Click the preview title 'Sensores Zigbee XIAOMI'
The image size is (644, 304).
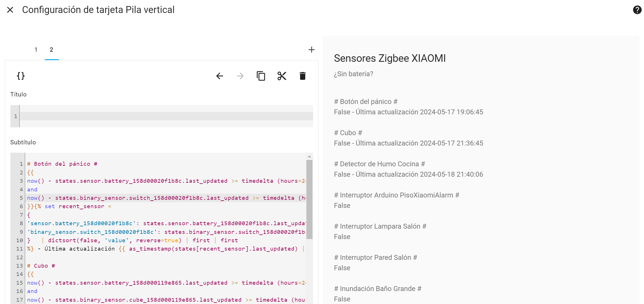[390, 58]
